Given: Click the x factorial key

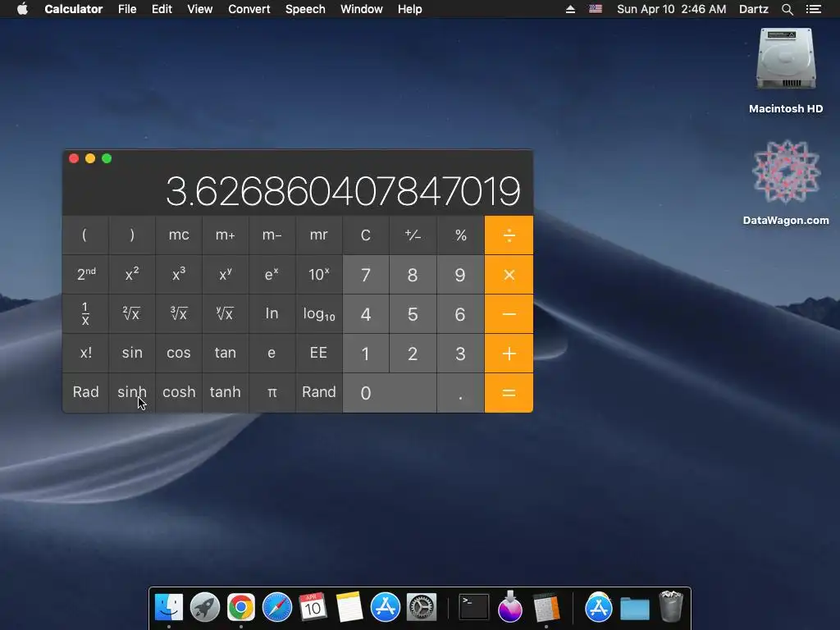Looking at the screenshot, I should click(x=85, y=354).
